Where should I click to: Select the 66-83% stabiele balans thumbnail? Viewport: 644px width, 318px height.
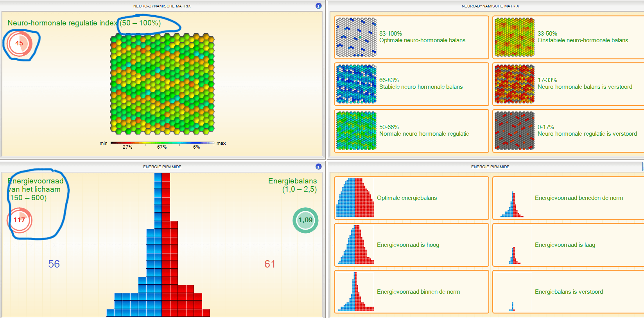pyautogui.click(x=356, y=84)
